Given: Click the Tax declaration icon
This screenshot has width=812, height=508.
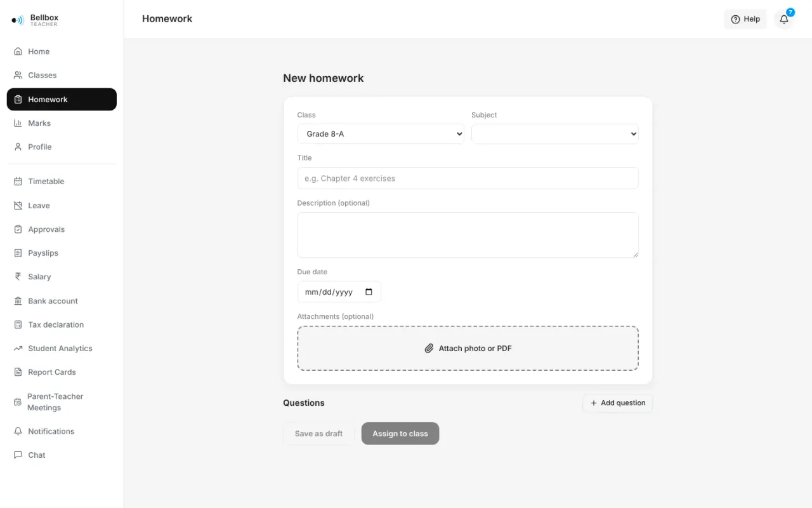Looking at the screenshot, I should point(18,324).
